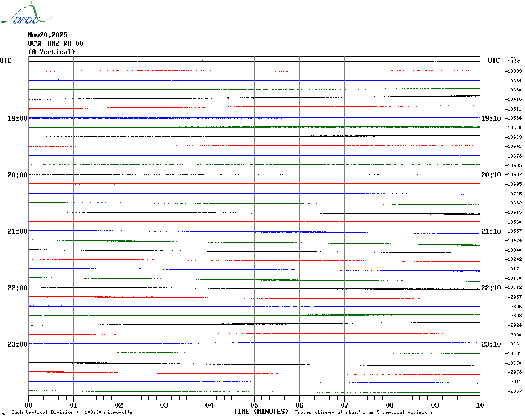Click the DC offset value -10474
The width and height of the screenshot is (525, 420).
tap(513, 240)
